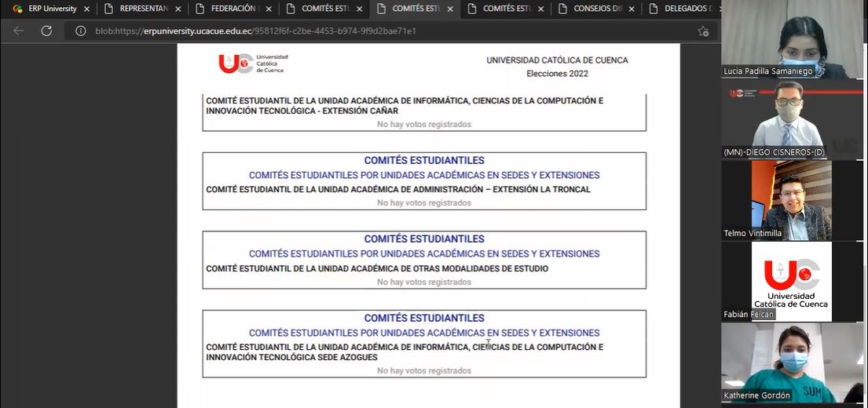868x408 pixels.
Task: Switch to the DELEGADOS browser tab
Action: 682,9
